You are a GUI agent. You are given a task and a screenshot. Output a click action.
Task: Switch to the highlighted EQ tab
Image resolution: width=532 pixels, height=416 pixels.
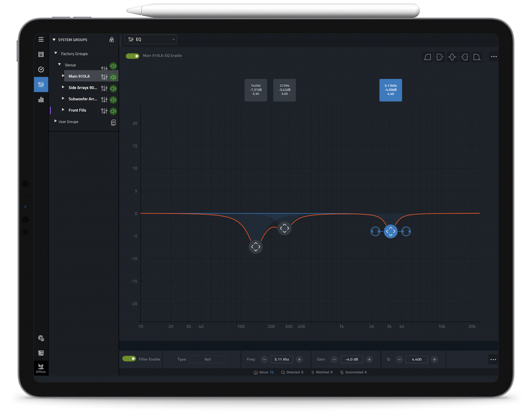(x=41, y=84)
